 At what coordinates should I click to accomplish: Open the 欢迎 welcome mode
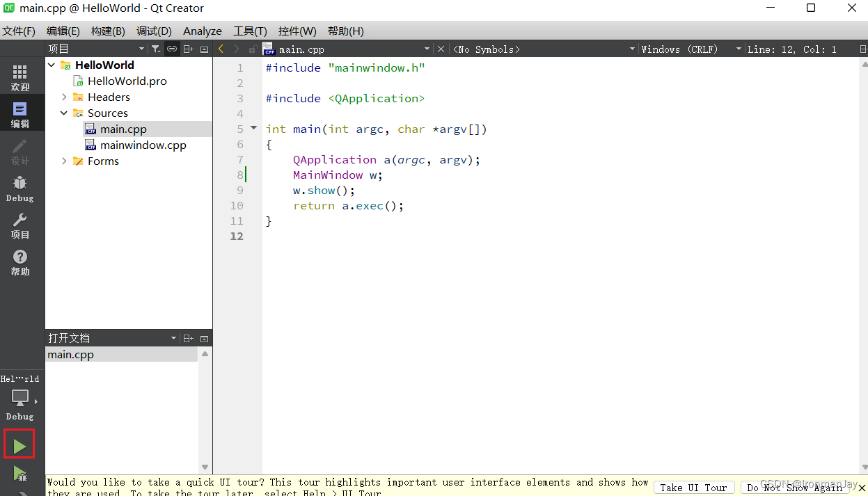tap(20, 78)
